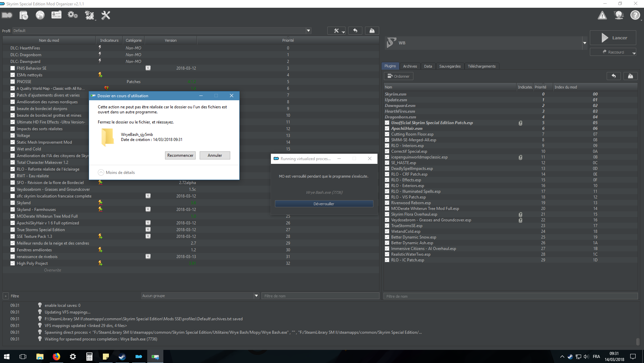Click WryeBash_sjy5mb folder icon in dialog

[x=108, y=137]
